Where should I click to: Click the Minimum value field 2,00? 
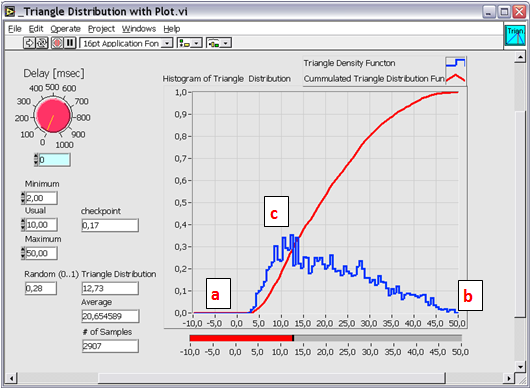pos(42,198)
